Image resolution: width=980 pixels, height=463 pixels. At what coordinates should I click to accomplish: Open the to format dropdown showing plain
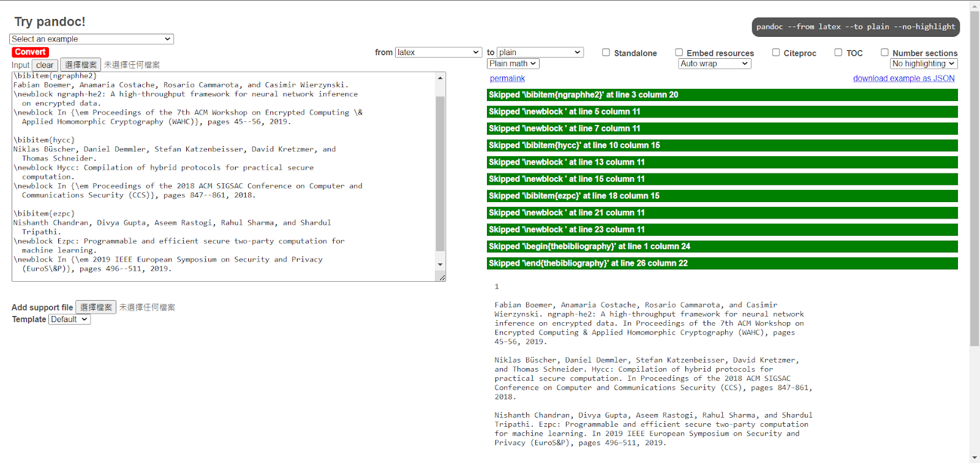540,53
